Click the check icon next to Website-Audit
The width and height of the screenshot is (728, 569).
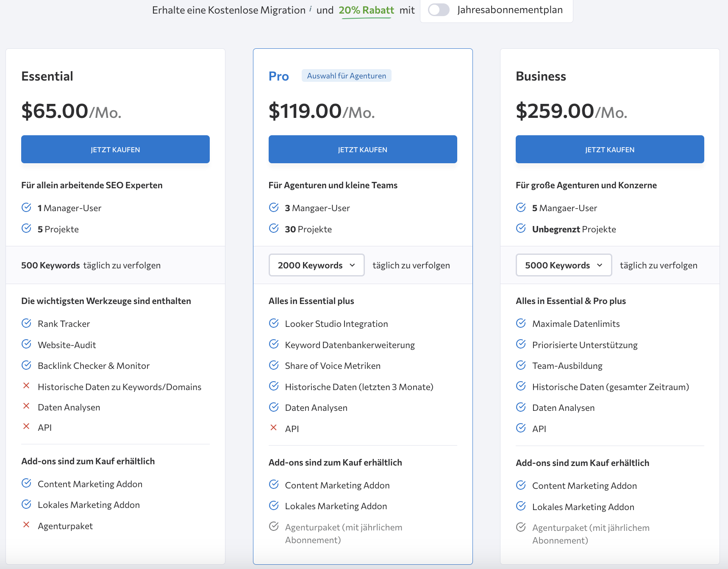click(26, 344)
